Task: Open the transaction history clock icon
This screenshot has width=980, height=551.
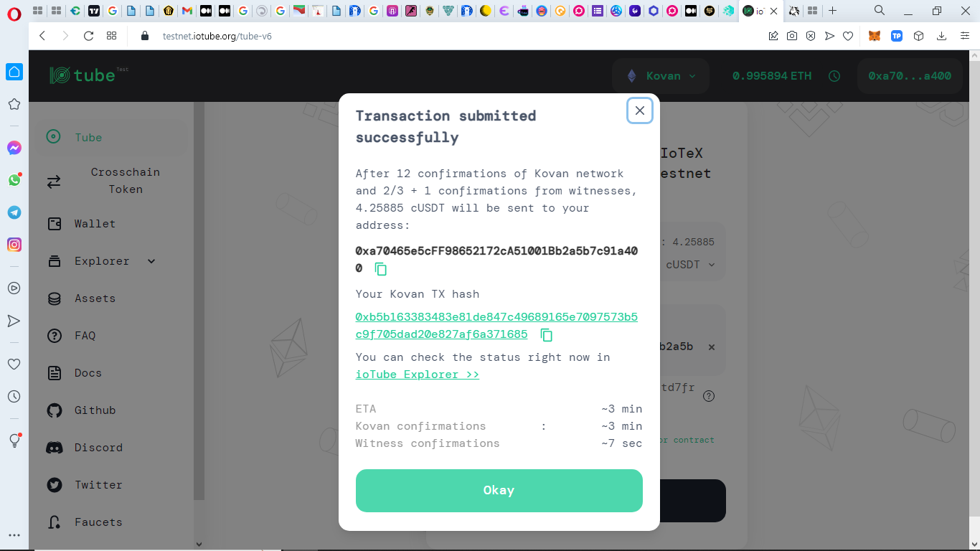Action: 834,76
